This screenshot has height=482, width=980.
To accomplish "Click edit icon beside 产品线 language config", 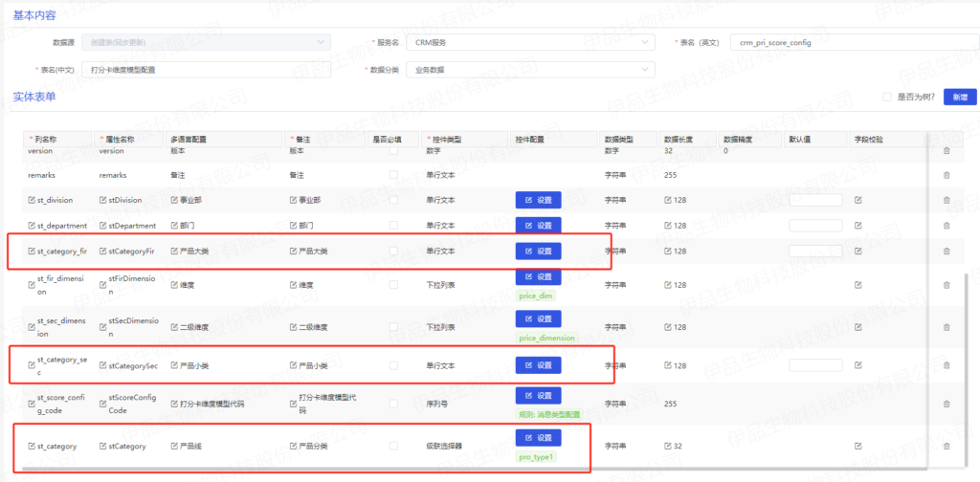I will [x=174, y=447].
